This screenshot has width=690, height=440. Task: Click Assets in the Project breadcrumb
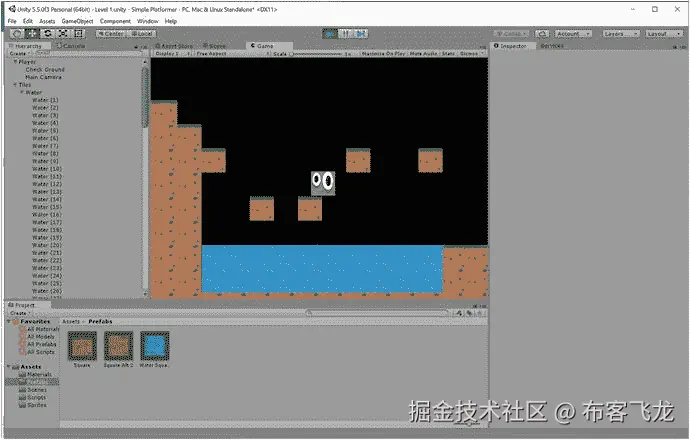[71, 322]
